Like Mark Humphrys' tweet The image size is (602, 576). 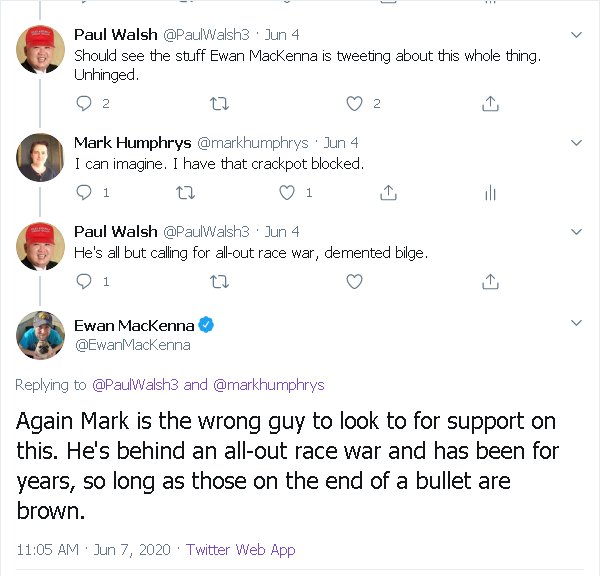pos(288,192)
